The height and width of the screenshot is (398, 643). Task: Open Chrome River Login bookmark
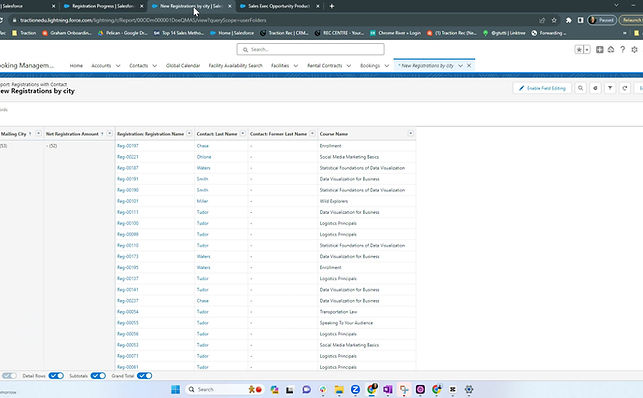(395, 33)
